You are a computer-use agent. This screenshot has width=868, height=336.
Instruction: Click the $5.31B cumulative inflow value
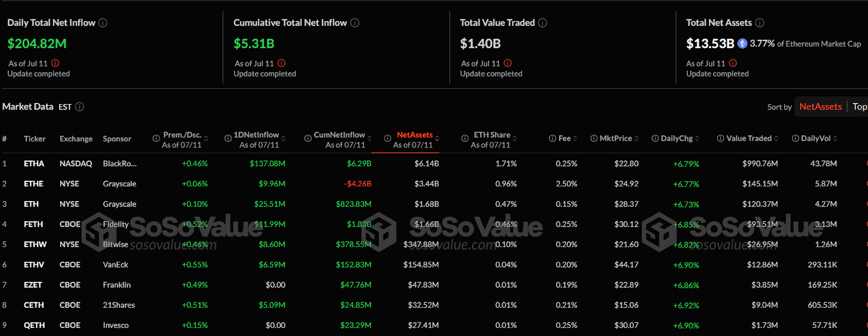tap(254, 43)
